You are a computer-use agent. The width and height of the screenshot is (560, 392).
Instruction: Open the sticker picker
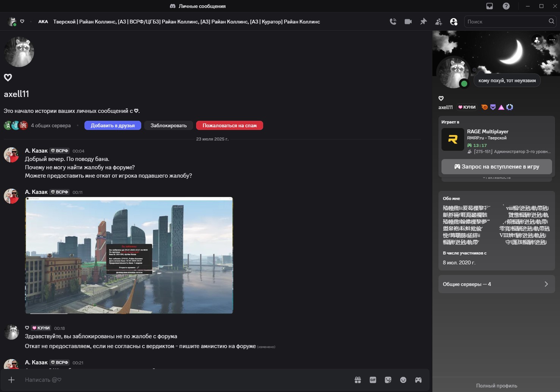(388, 380)
